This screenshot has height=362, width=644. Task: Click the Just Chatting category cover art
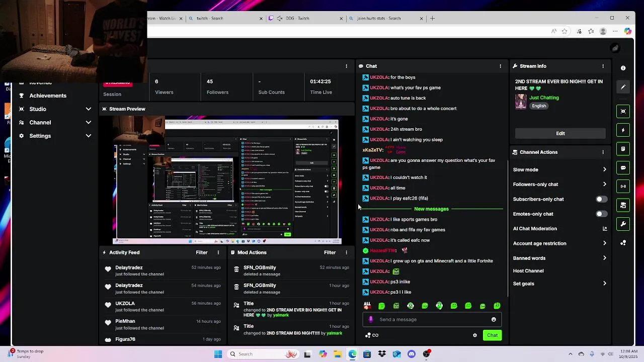[x=521, y=102]
